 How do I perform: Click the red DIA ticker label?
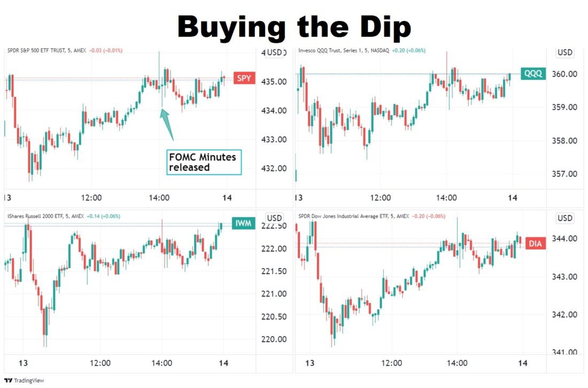536,244
